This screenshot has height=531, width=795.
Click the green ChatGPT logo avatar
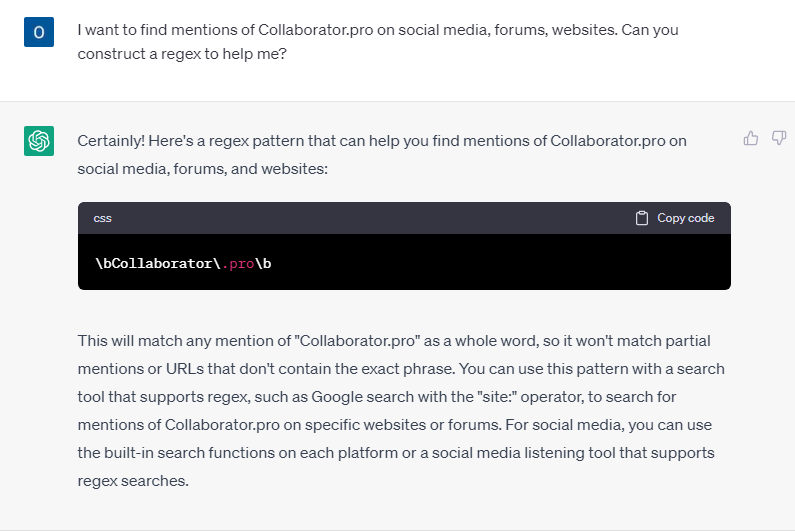click(x=38, y=141)
